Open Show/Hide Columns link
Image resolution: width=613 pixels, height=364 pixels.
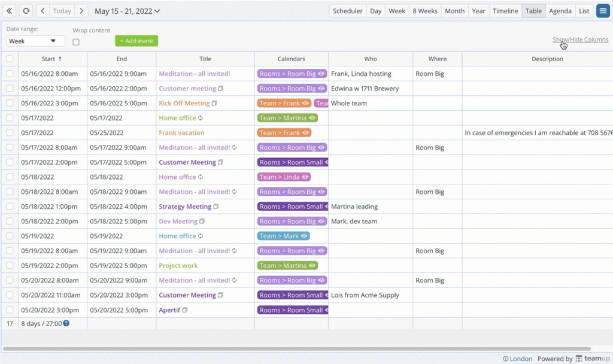click(580, 40)
